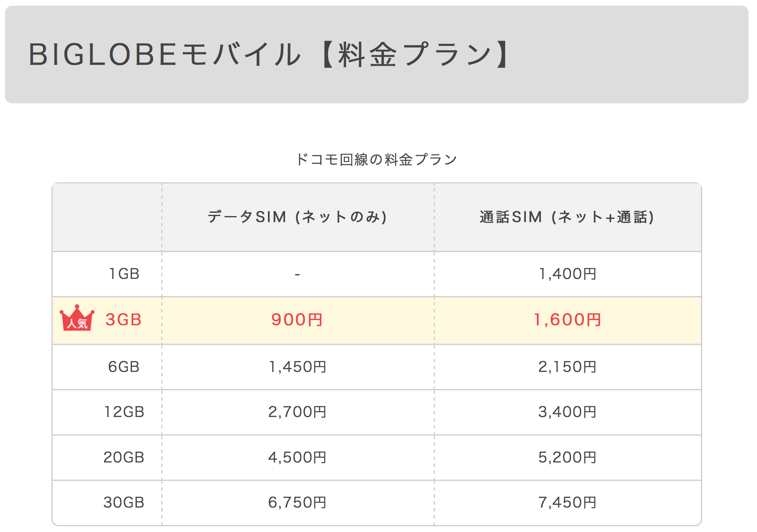Click the 2,150円 voice SIM price
The width and height of the screenshot is (757, 532).
click(567, 367)
